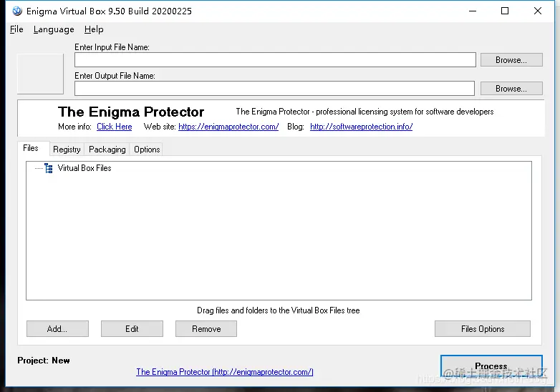Click the Remove button
Viewport: 560px width, 392px height.
206,329
